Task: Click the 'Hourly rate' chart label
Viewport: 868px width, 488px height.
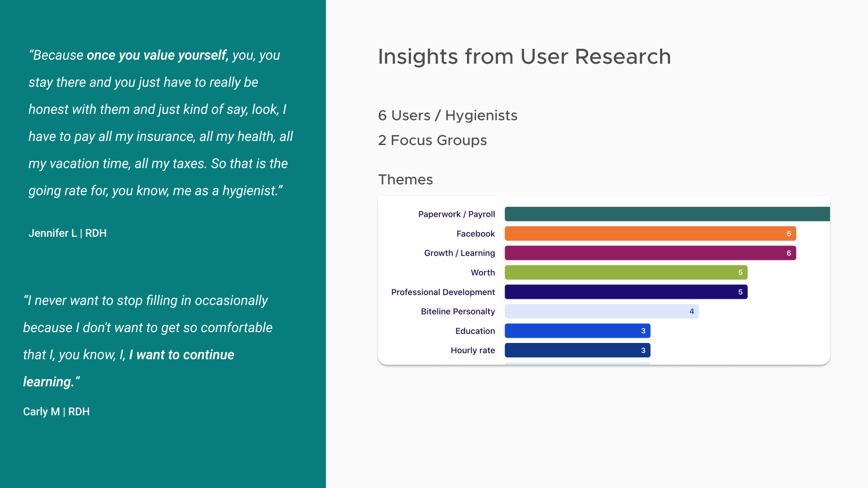Action: pyautogui.click(x=473, y=350)
